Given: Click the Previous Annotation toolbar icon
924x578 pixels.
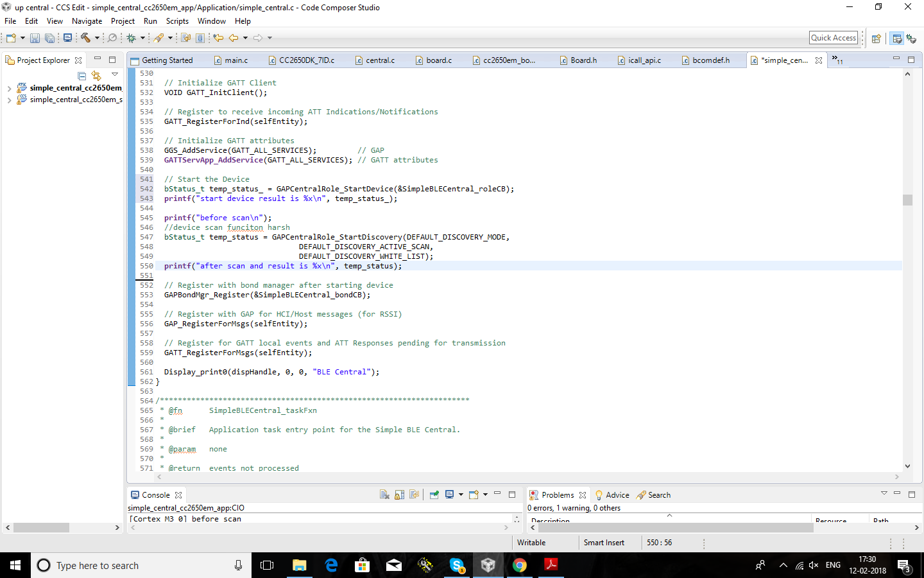Looking at the screenshot, I should click(x=200, y=38).
